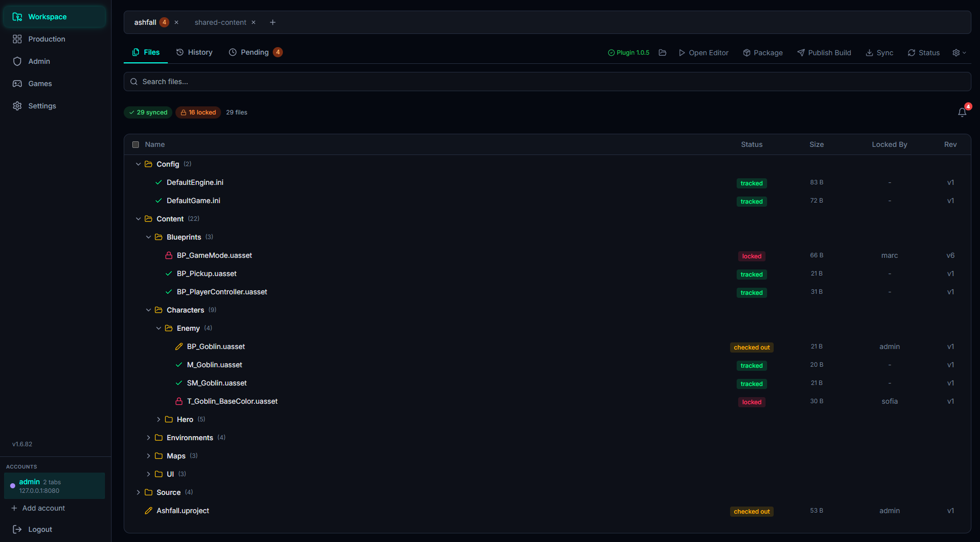Click the Rev column header
The image size is (980, 542).
(x=950, y=144)
